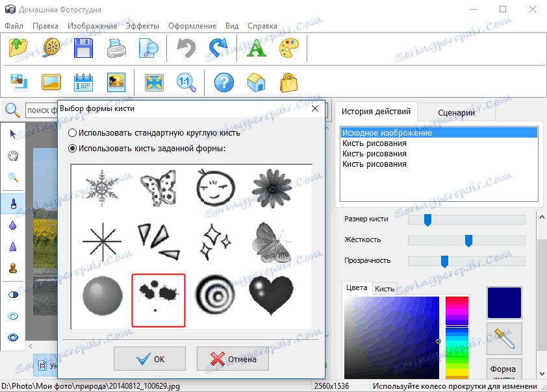The height and width of the screenshot is (392, 547).
Task: Choose the snowflake brush shape
Action: point(102,188)
